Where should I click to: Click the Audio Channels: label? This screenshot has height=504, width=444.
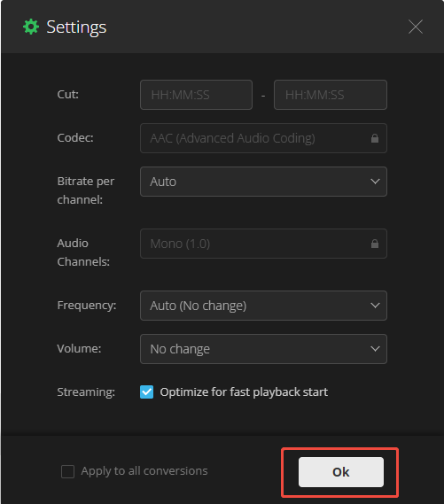point(83,252)
